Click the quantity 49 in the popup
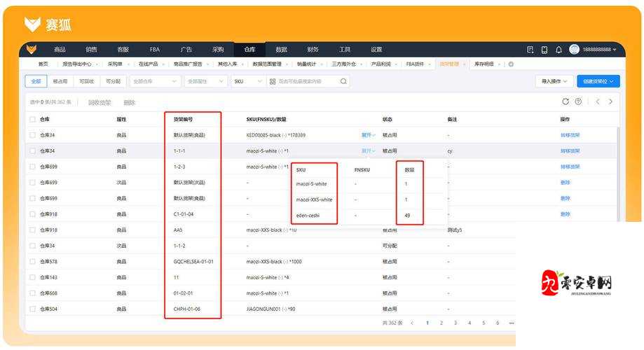 coord(407,216)
